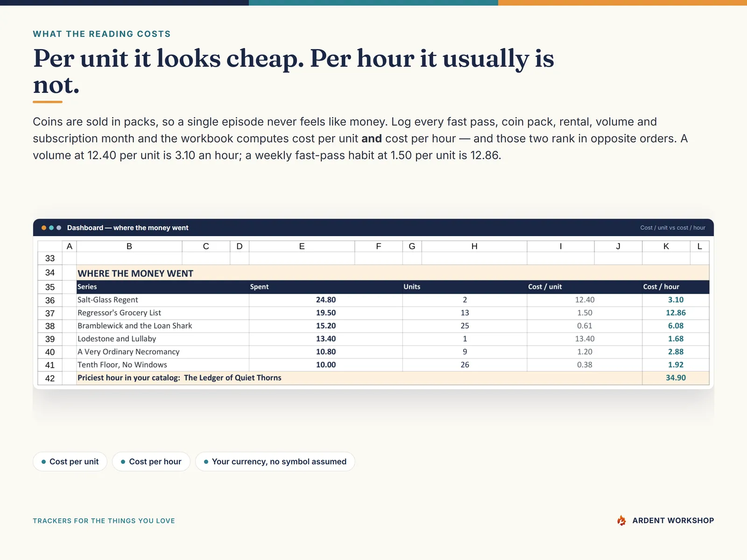Click the WHERE THE MONEY WENT heading cell
Screen dimensions: 747x560
pyautogui.click(x=393, y=273)
